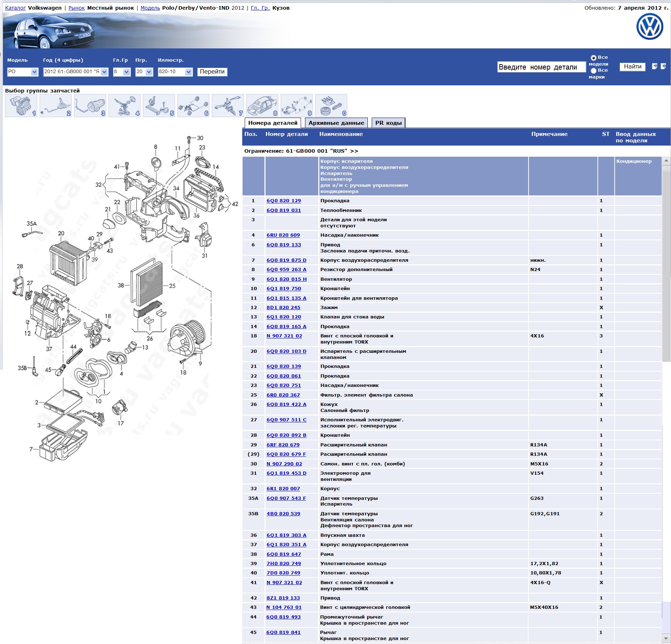This screenshot has height=644, width=671.
Task: Open part number 6Q0 820 129 link
Action: click(283, 201)
